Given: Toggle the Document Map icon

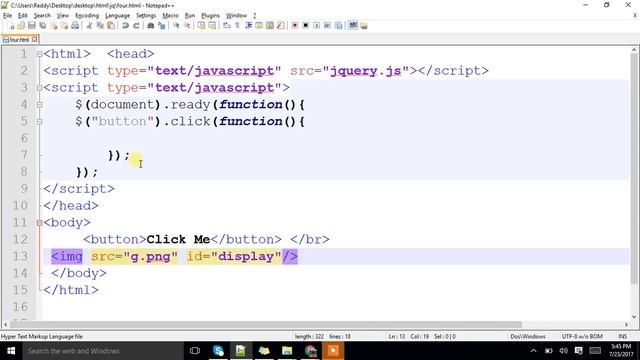Looking at the screenshot, I should pyautogui.click(x=270, y=26).
